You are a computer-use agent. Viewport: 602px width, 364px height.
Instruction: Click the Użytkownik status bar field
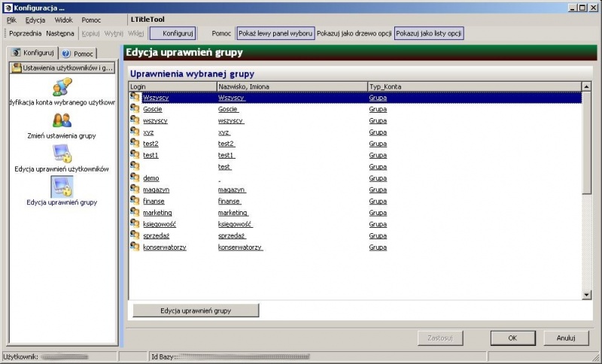[x=59, y=356]
